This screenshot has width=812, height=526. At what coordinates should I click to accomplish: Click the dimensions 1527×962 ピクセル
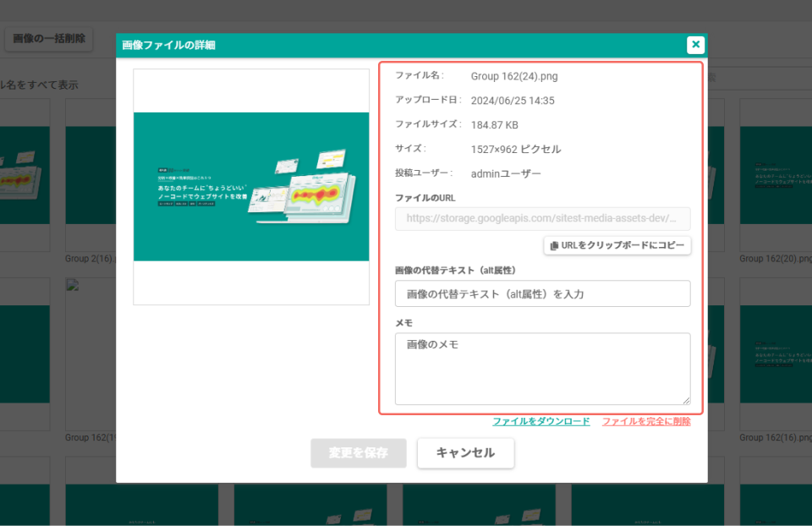click(x=516, y=149)
